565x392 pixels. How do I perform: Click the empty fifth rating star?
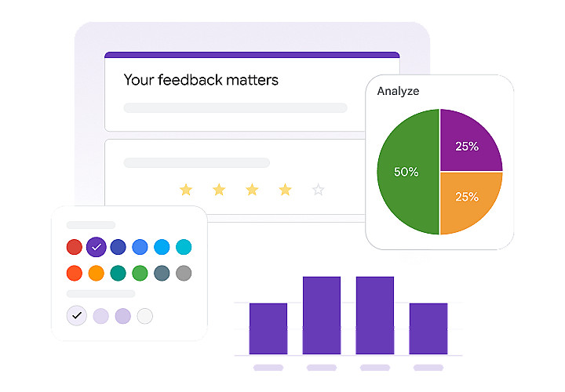(x=318, y=190)
